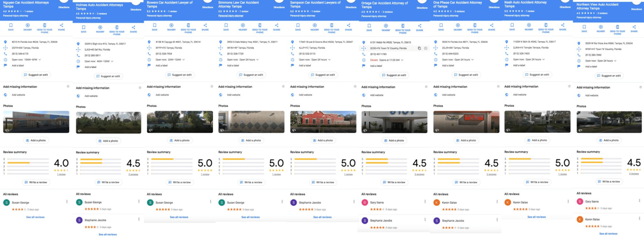Click Share icon on Northern View listing

coord(634,27)
